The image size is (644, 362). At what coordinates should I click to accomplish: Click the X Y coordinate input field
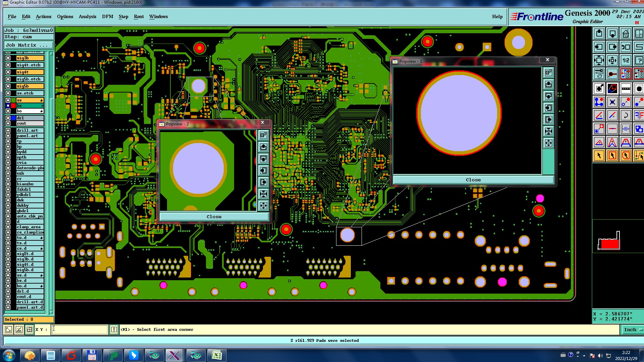[x=80, y=329]
